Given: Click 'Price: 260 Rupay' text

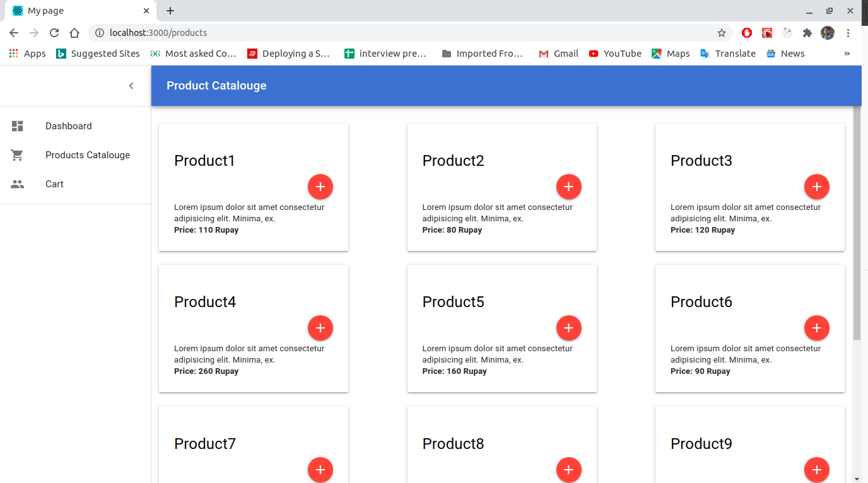Looking at the screenshot, I should click(206, 371).
